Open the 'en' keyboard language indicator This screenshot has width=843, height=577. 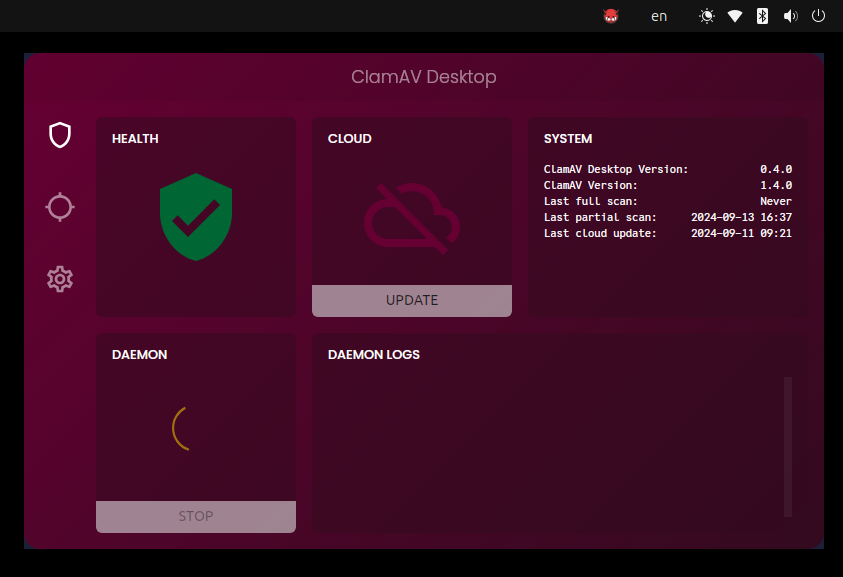tap(659, 17)
